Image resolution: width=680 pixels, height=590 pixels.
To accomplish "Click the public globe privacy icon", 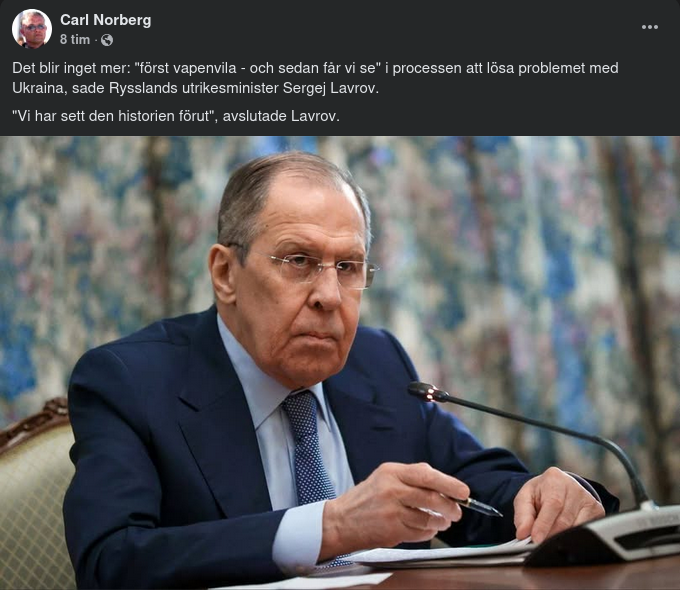I will pyautogui.click(x=107, y=40).
